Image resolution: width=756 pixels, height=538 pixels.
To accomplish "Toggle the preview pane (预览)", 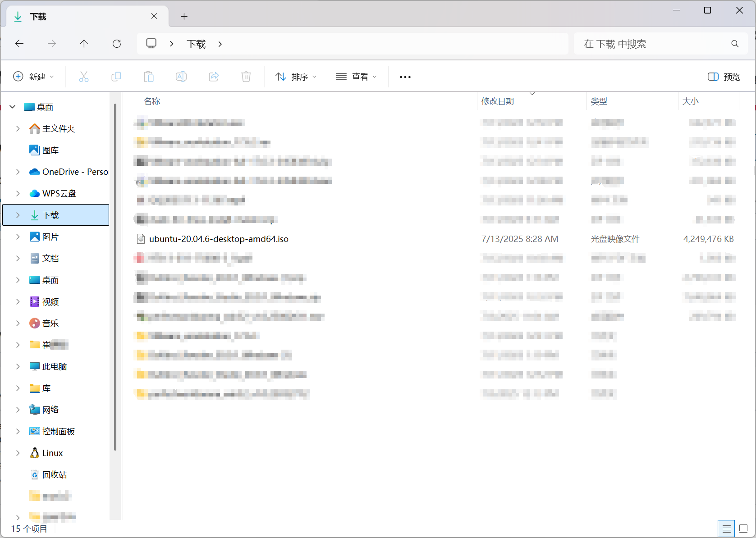I will (724, 77).
